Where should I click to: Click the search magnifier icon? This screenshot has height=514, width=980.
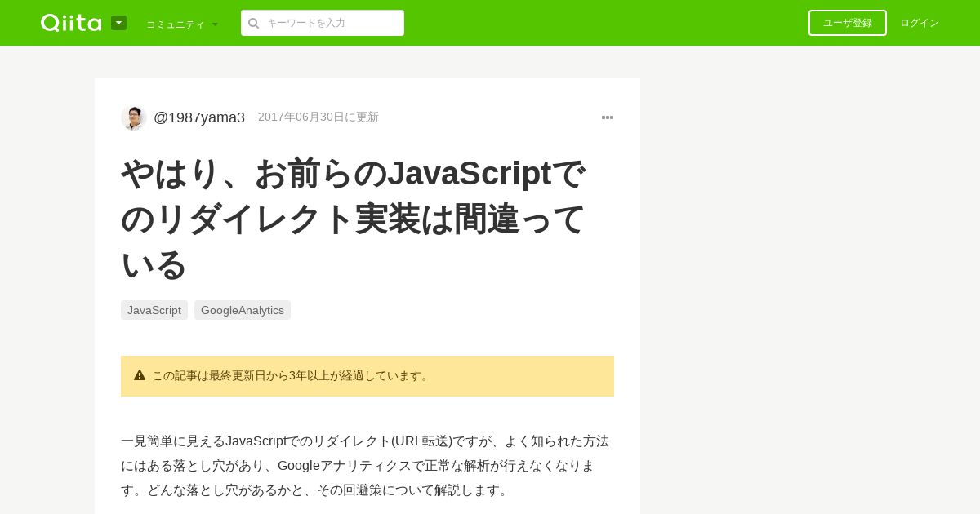pyautogui.click(x=254, y=23)
